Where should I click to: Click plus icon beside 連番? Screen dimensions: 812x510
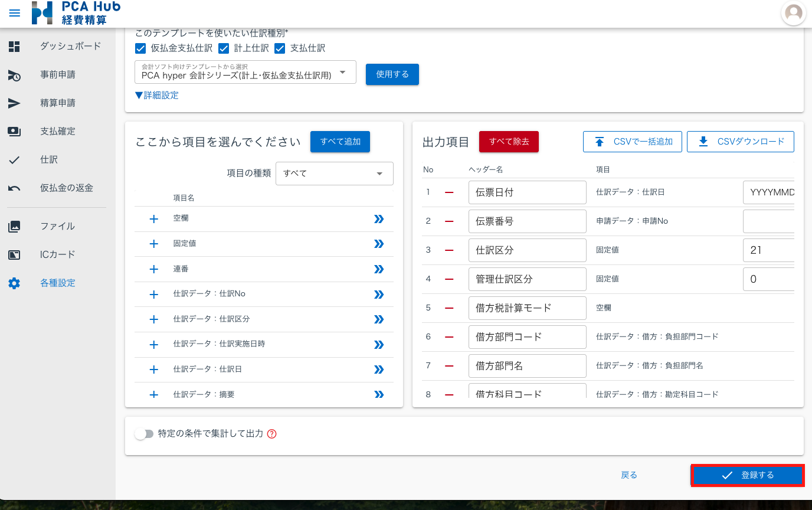[x=154, y=269]
